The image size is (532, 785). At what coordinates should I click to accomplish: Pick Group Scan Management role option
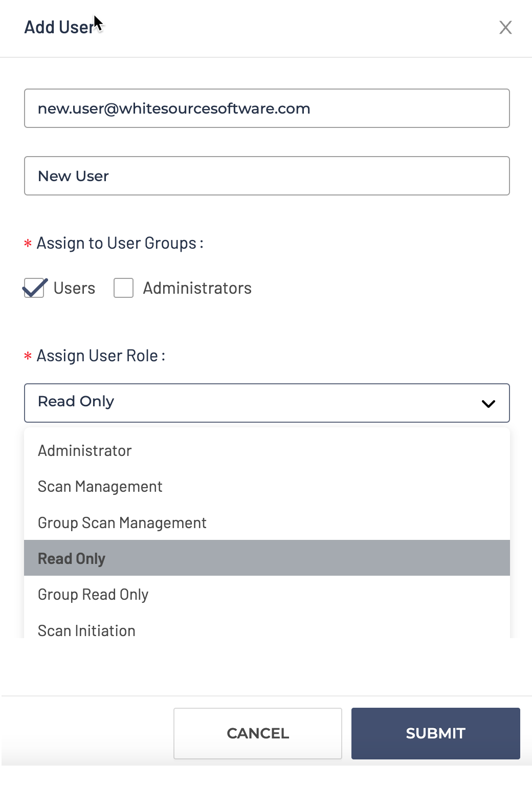click(x=122, y=523)
